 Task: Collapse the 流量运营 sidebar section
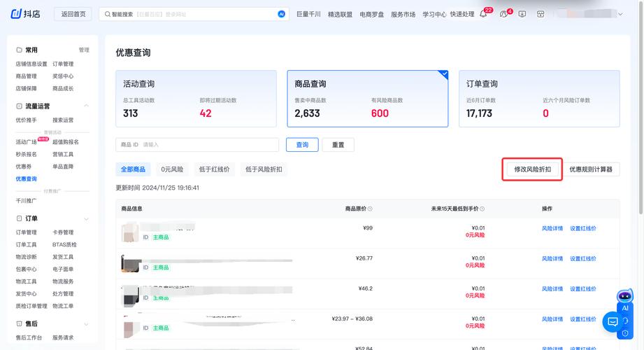[86, 106]
